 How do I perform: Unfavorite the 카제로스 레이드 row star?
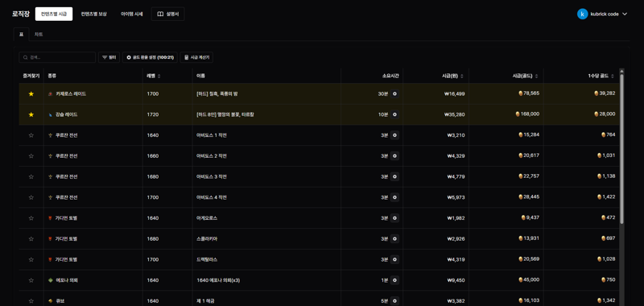coord(31,94)
